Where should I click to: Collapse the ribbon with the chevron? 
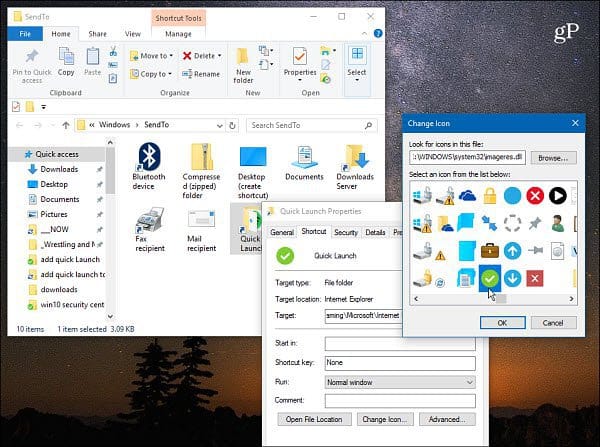[x=364, y=34]
